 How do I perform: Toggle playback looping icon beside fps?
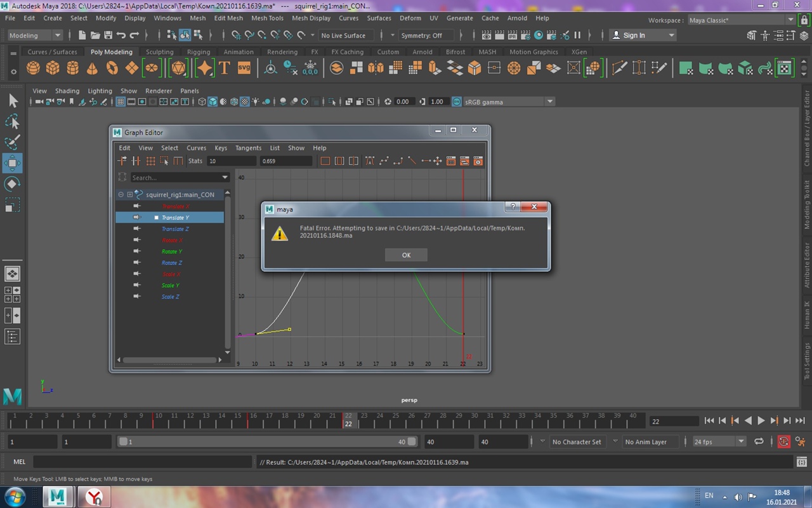click(x=759, y=441)
